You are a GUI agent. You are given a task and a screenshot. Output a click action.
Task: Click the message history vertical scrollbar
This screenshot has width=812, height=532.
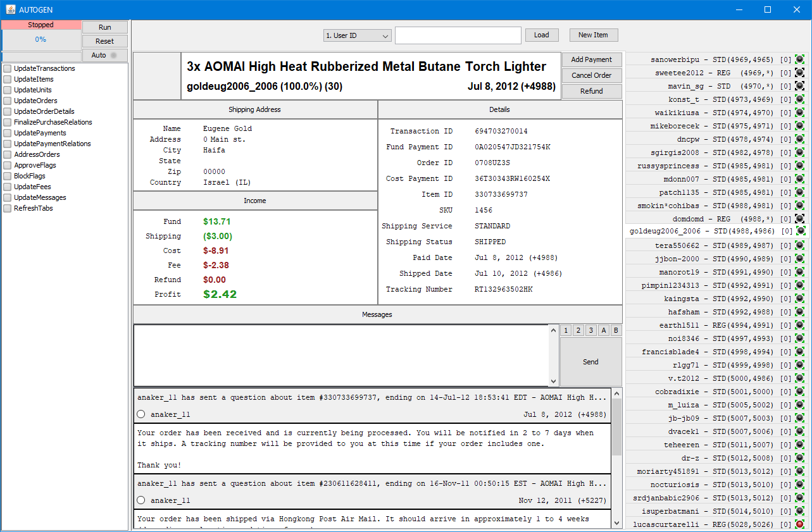click(616, 427)
